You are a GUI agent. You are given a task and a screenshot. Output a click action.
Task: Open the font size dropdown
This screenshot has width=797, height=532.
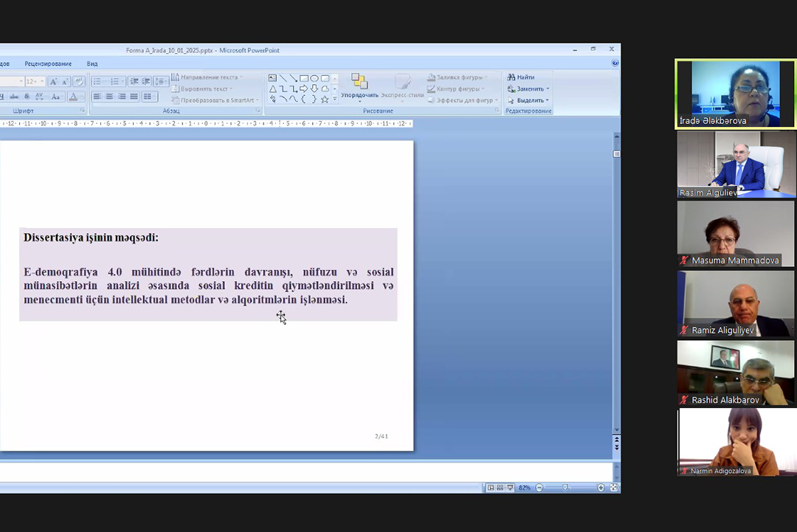point(42,82)
